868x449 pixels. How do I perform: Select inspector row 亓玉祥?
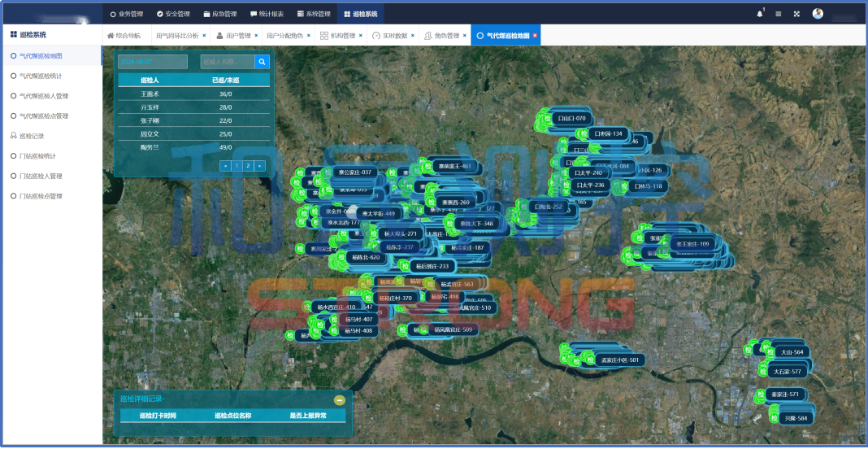193,107
